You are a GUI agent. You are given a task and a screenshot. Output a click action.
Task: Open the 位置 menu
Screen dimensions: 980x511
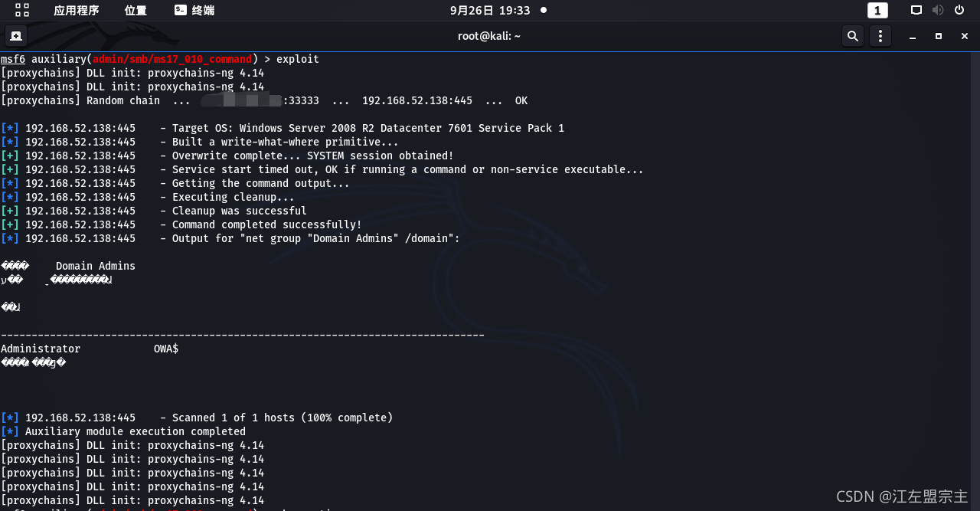tap(136, 11)
